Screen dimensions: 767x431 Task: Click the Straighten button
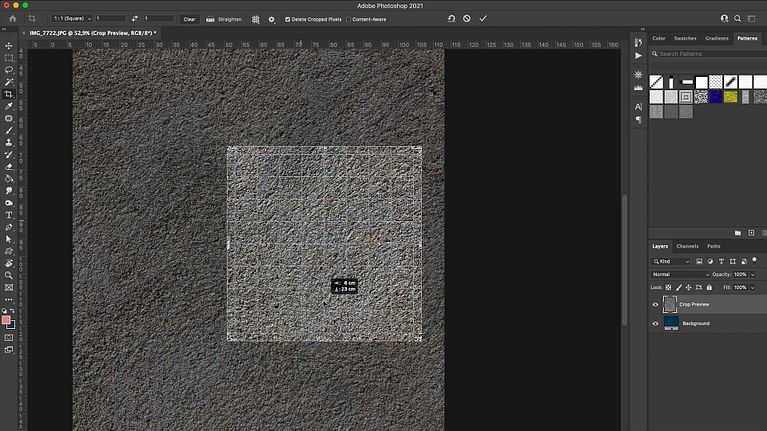coord(225,19)
